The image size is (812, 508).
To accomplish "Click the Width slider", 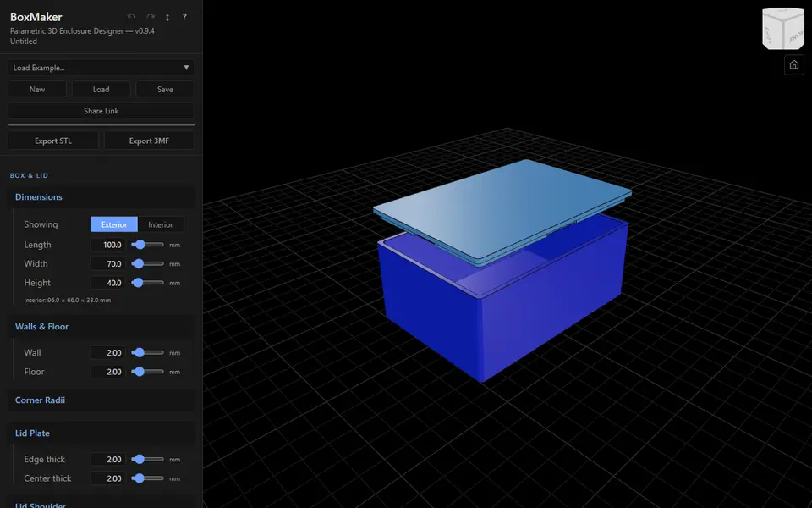I will click(x=147, y=264).
